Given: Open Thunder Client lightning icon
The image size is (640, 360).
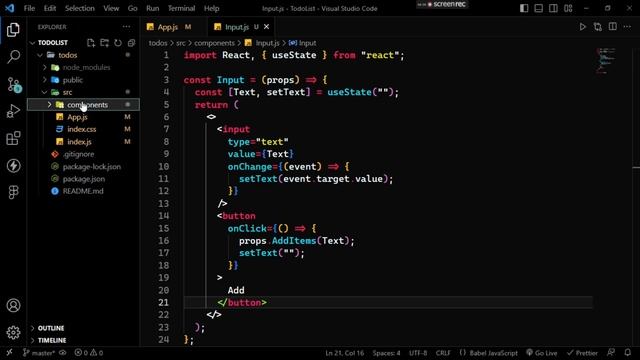Looking at the screenshot, I should coord(13,165).
